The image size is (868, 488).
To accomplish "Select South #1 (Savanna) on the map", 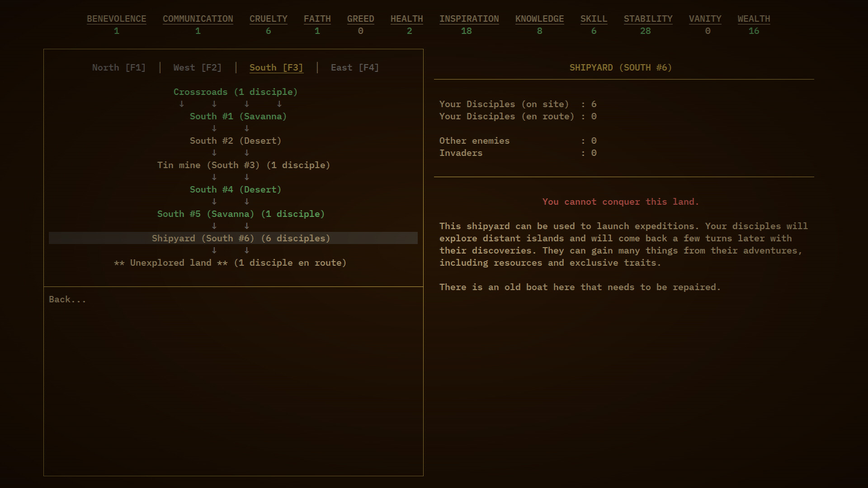I will [x=238, y=116].
